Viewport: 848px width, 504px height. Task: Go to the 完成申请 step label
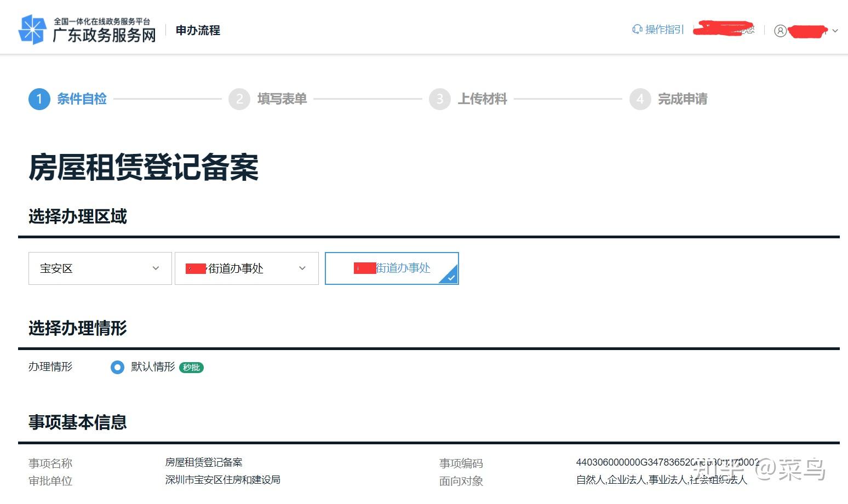(x=683, y=99)
